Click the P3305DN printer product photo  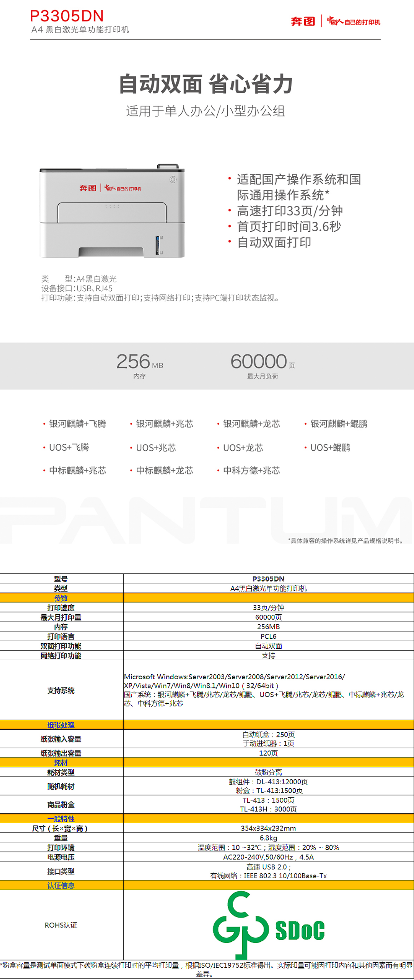pyautogui.click(x=112, y=211)
